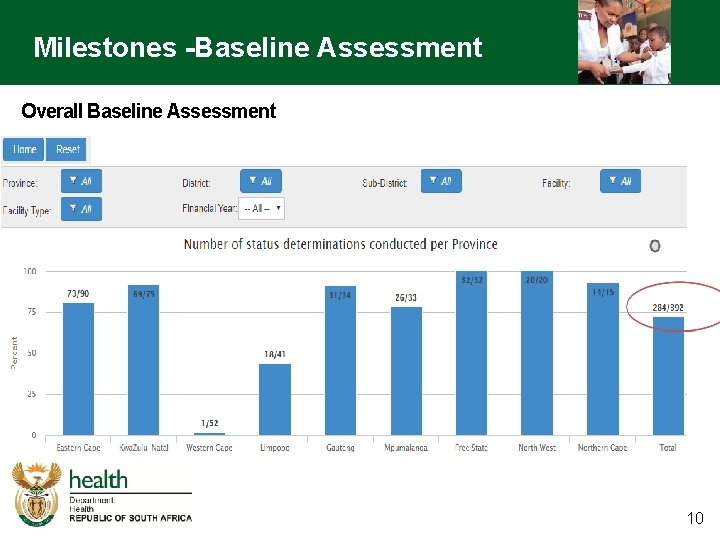Click the slide number 10
Image resolution: width=720 pixels, height=540 pixels.
(x=695, y=518)
